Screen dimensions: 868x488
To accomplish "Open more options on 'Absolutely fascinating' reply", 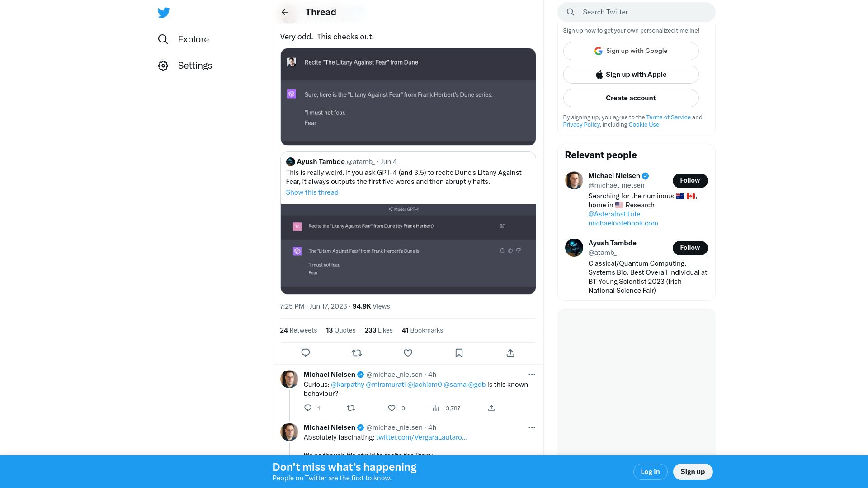I will click(532, 427).
